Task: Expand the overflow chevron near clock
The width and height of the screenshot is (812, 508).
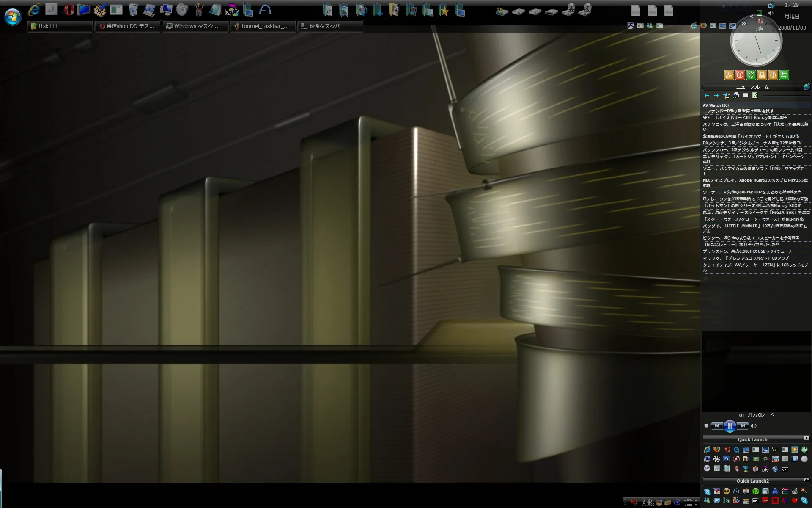Action: [x=743, y=24]
